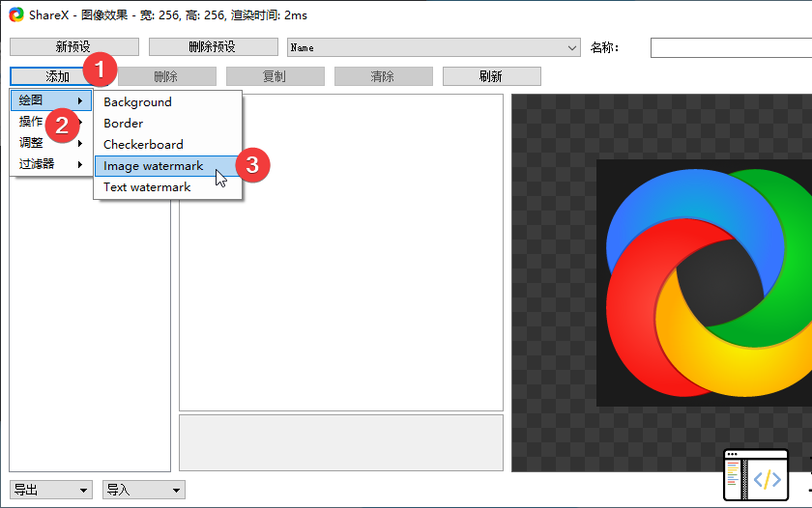This screenshot has height=508, width=812.
Task: Expand arrow next to 绘图
Action: (80, 100)
